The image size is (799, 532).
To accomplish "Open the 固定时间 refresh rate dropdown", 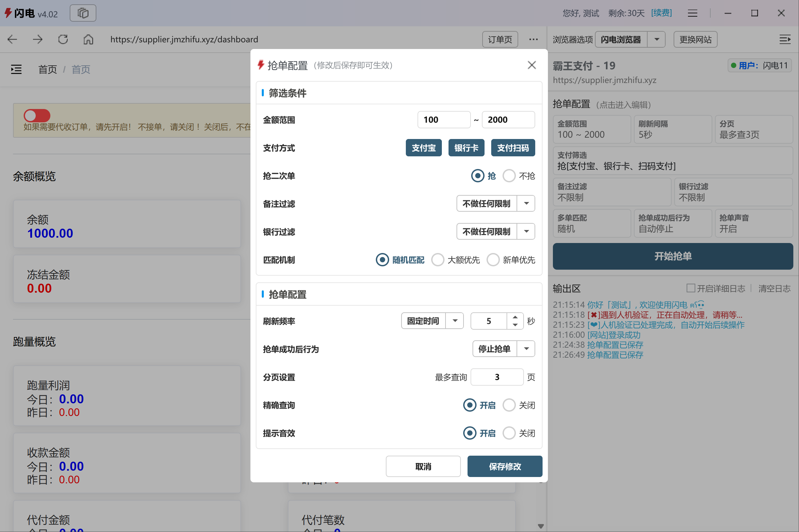I will pyautogui.click(x=455, y=321).
